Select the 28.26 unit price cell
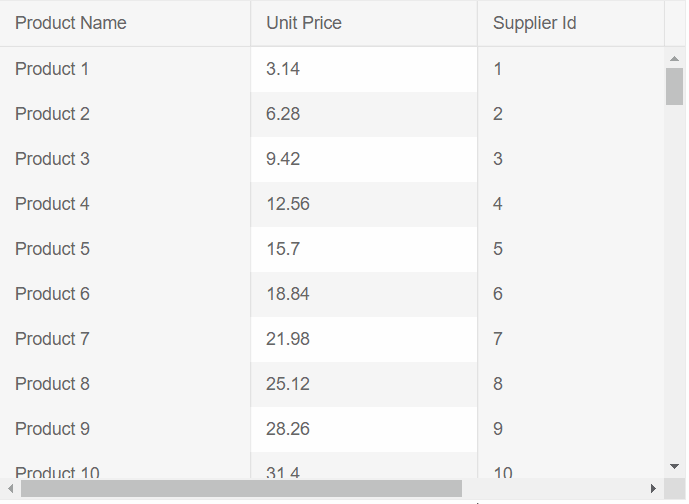Screen dimensions: 689x504 click(x=288, y=429)
